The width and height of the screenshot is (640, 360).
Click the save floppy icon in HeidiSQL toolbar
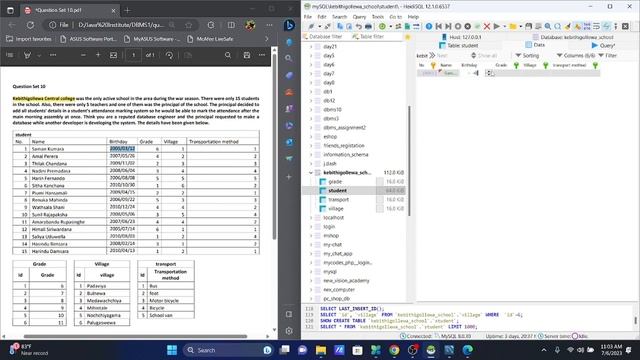529,26
